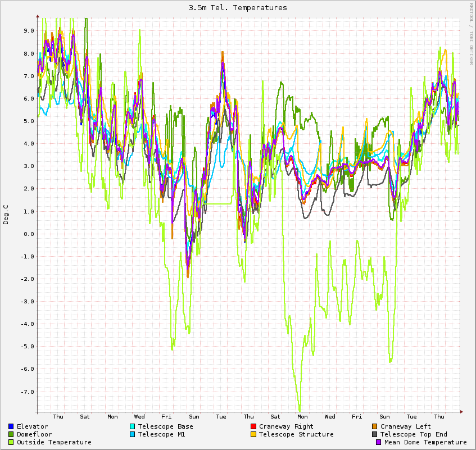Click the 9.0 tick on y-axis
The width and height of the screenshot is (476, 450).
29,31
